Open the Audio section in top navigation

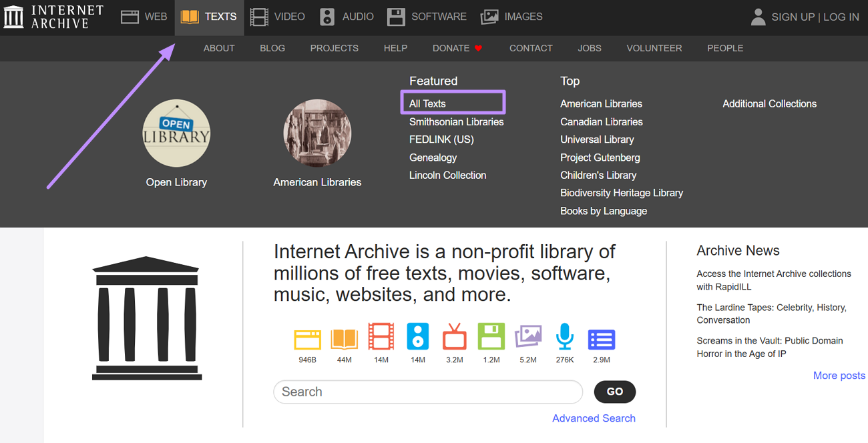point(347,17)
